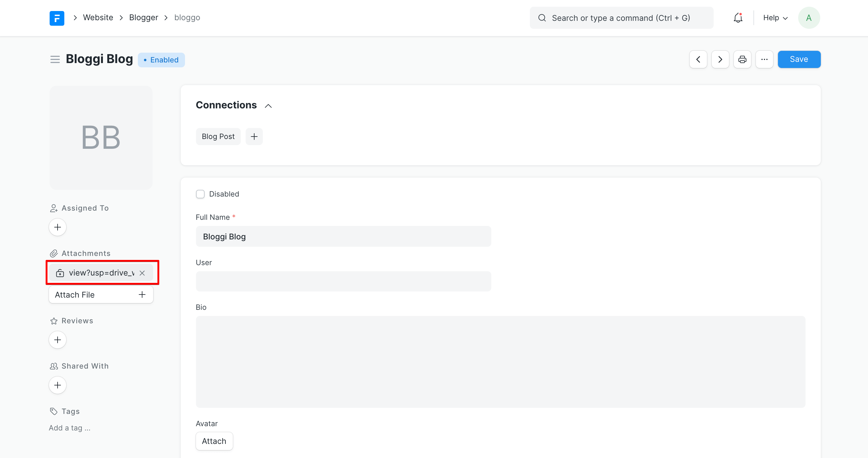Click the Avatar Attach button

click(x=214, y=441)
